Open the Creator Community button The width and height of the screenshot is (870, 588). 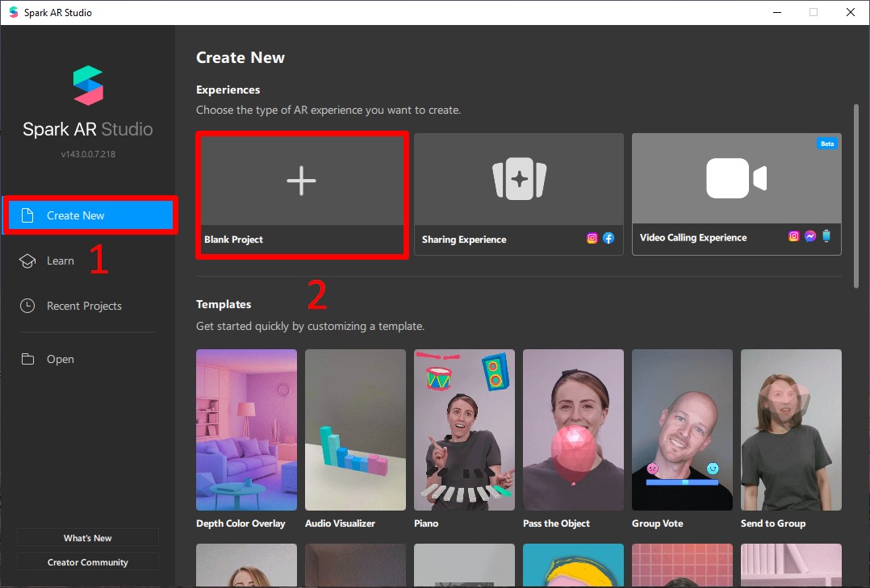tap(88, 562)
